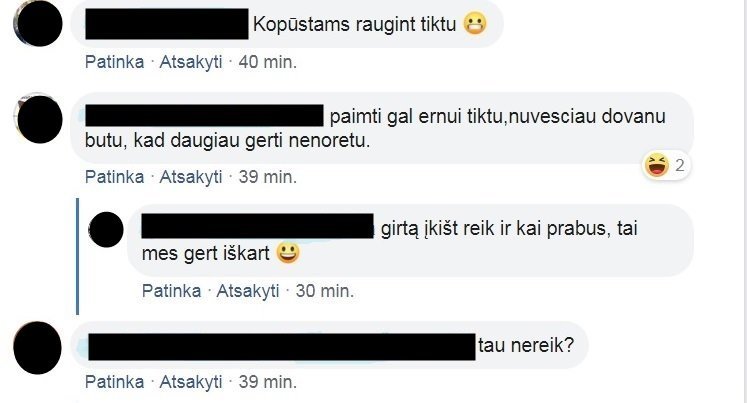The width and height of the screenshot is (747, 403).
Task: Reply to 'Kopūstams raugint tiktu' comment with Atsakyti
Action: click(191, 62)
